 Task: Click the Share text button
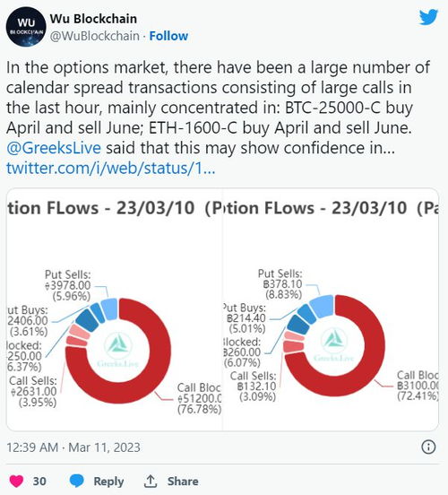[183, 482]
